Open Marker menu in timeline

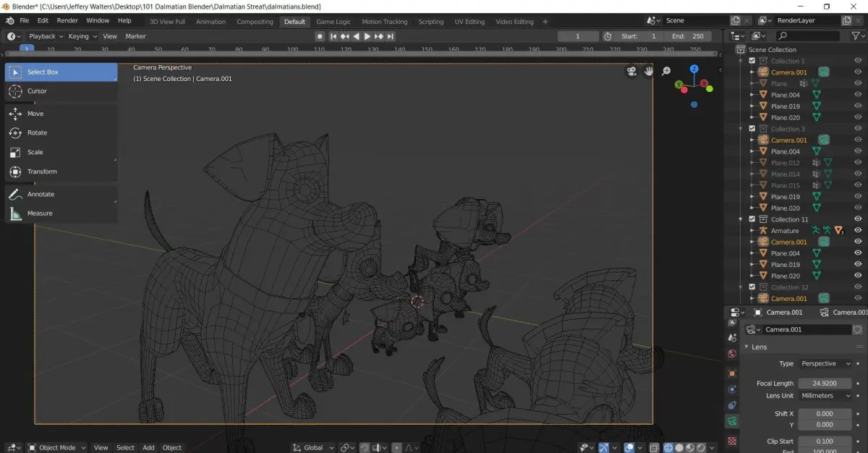(x=135, y=36)
